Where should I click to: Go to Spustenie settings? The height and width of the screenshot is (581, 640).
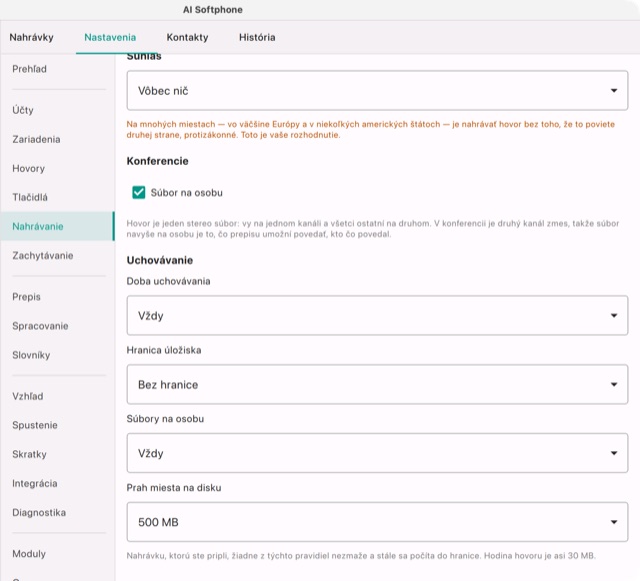[57, 425]
